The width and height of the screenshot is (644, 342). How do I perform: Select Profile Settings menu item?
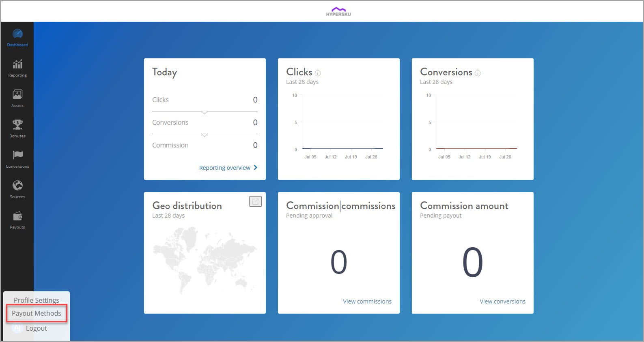[37, 300]
